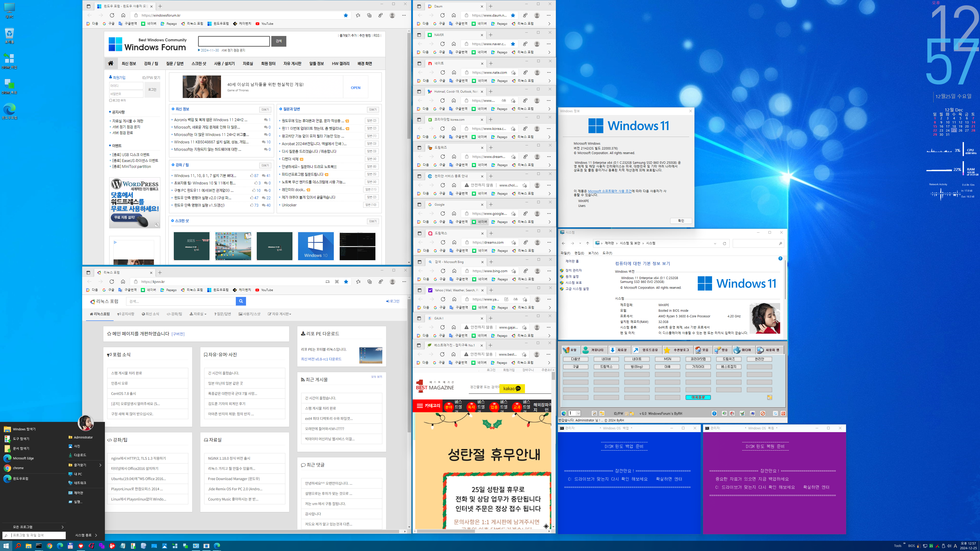Click the cyan 이지즐찾 button

click(698, 397)
